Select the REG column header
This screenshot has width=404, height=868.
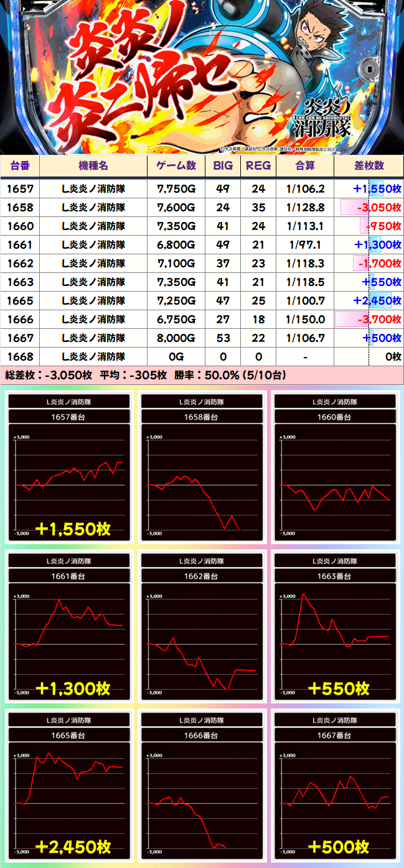pos(258,166)
